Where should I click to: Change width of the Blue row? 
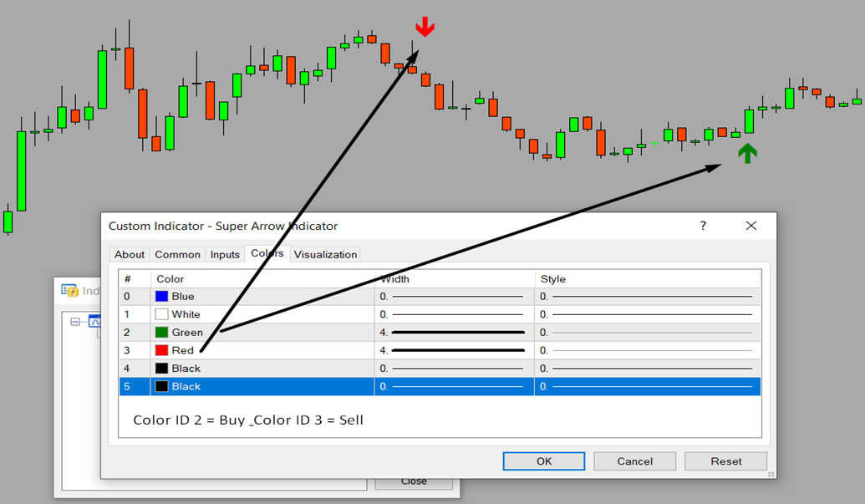[x=454, y=296]
